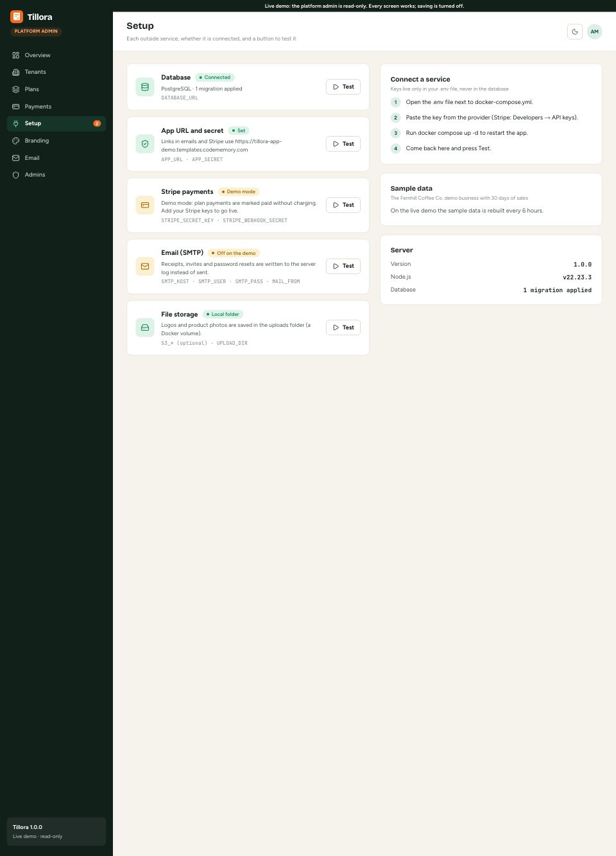Click the orange 2 badge on Setup

97,123
